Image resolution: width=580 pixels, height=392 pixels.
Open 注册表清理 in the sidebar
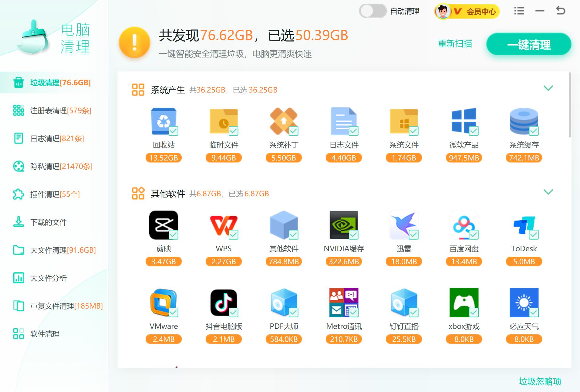point(54,110)
